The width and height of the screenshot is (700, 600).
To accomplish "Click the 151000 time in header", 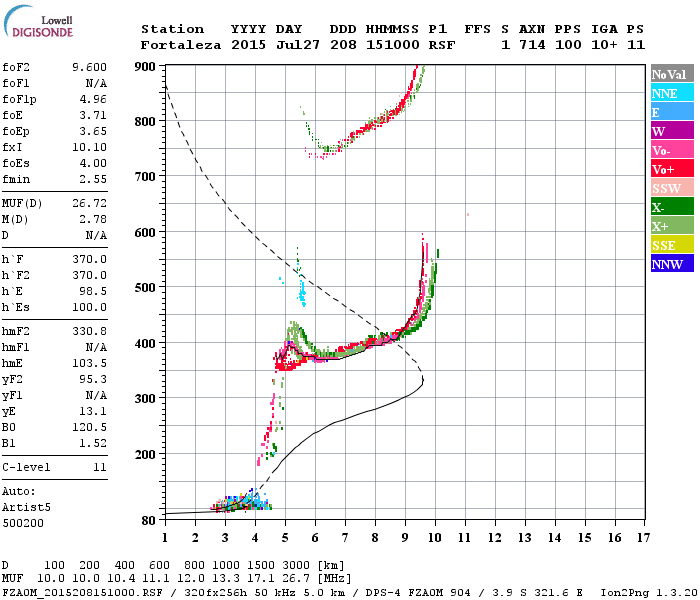I will (x=392, y=45).
